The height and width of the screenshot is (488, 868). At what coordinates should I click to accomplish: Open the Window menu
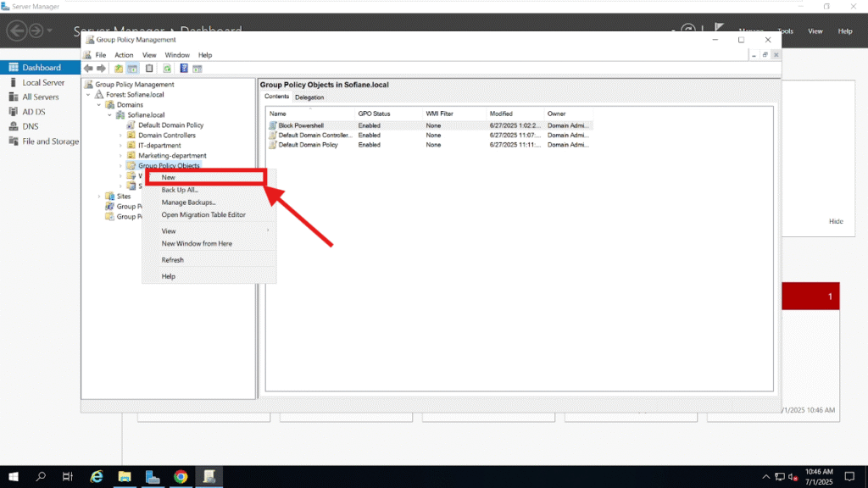(177, 55)
